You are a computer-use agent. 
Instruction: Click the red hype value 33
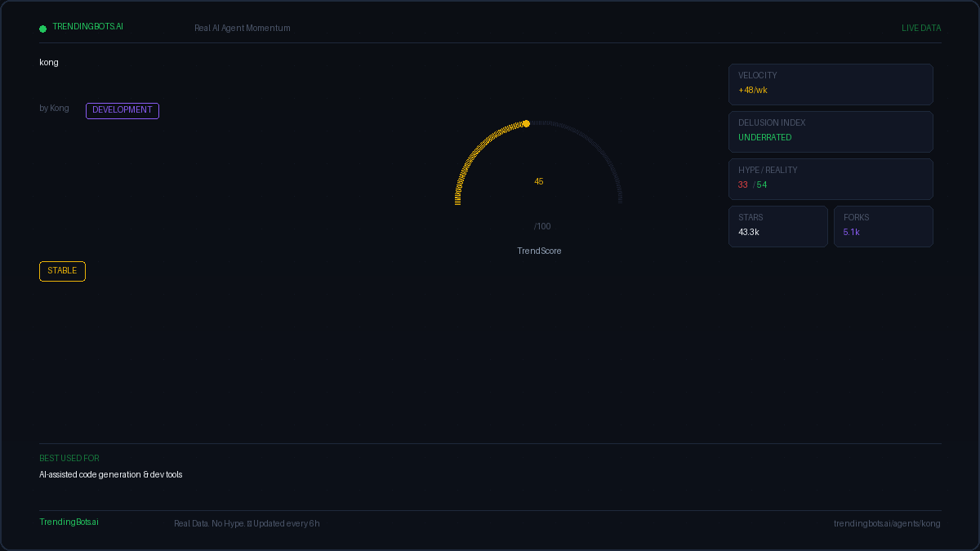tap(743, 184)
